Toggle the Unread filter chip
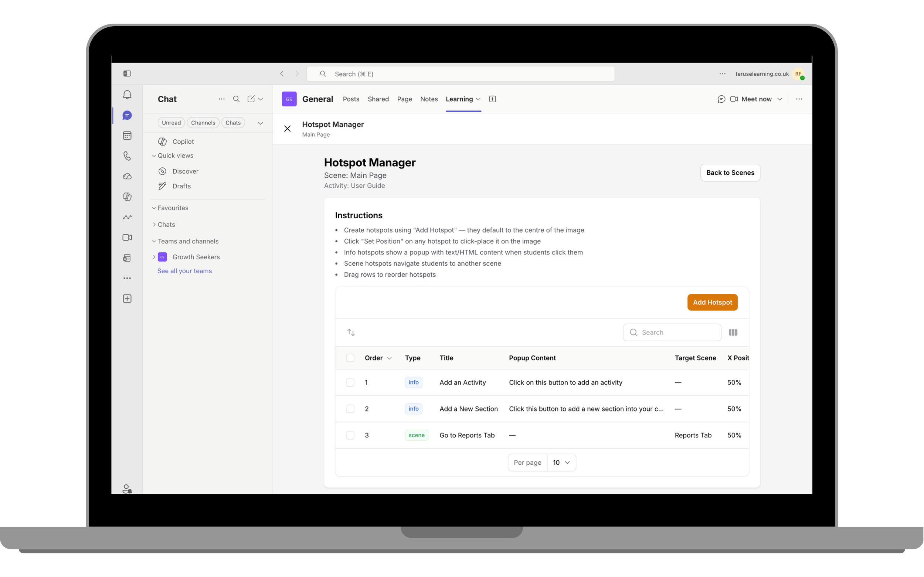 click(171, 123)
